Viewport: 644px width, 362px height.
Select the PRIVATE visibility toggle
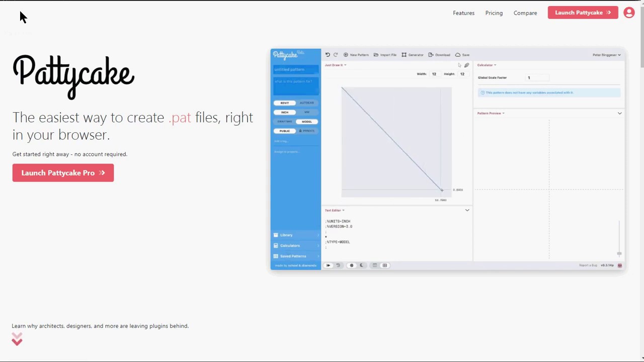click(x=307, y=131)
